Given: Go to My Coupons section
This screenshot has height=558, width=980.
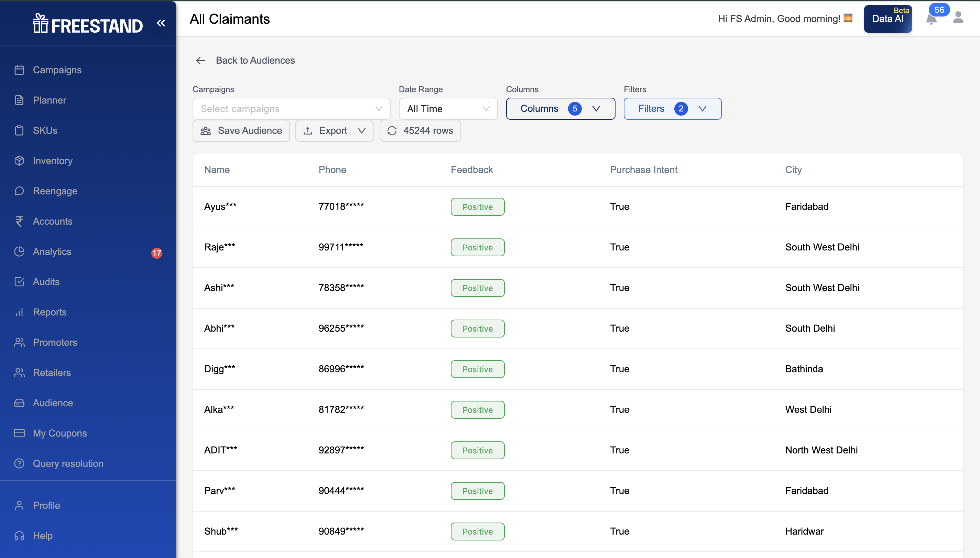Looking at the screenshot, I should [60, 433].
